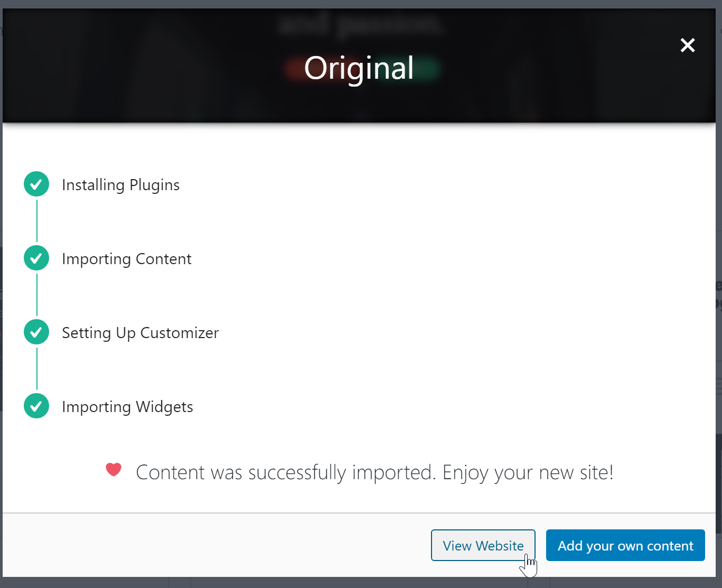
Task: Select the Importing Widgets step label
Action: [x=127, y=407]
